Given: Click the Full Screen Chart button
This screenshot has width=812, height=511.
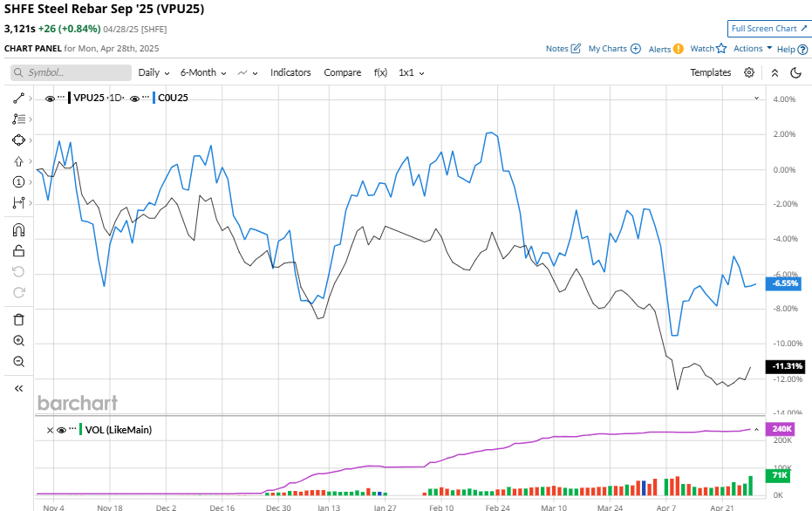Looking at the screenshot, I should tap(768, 29).
